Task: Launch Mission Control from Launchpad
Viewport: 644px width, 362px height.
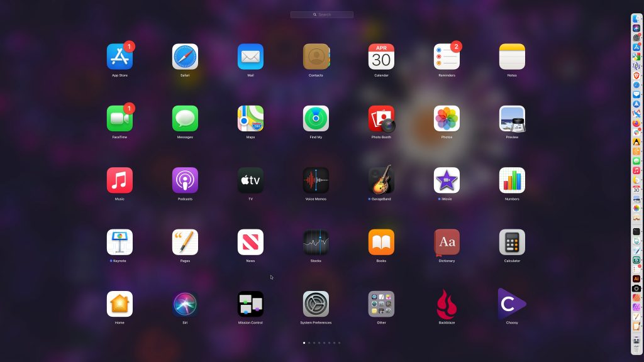Action: [x=250, y=304]
